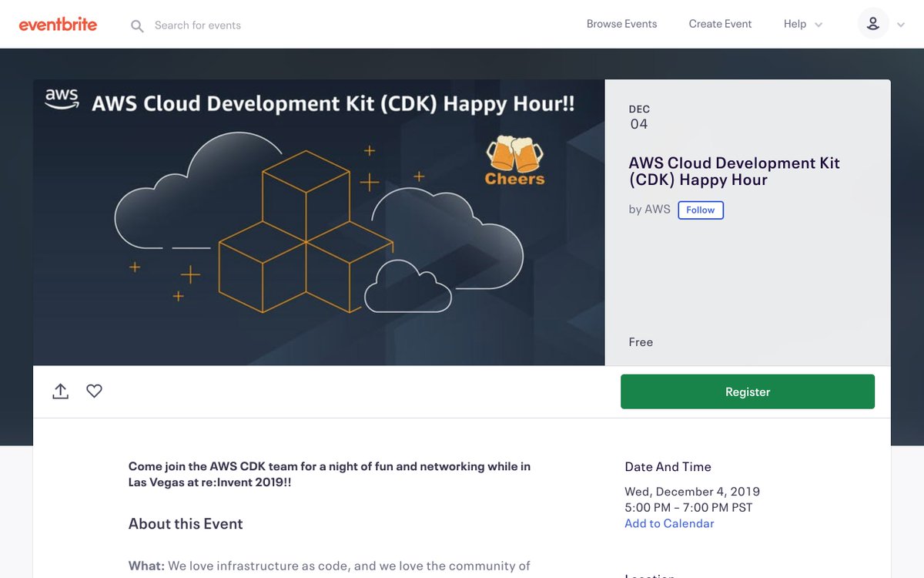
Task: Click the 'DEC 04' date label
Action: coord(639,117)
